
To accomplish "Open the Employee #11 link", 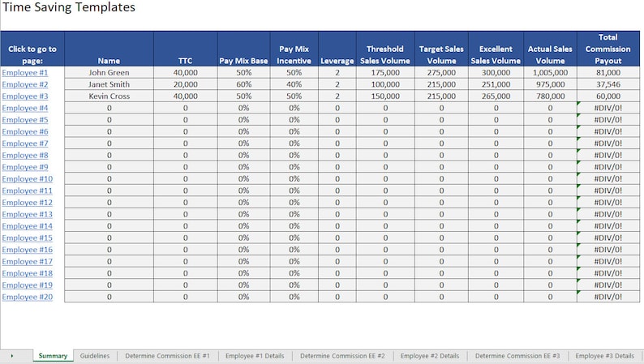I will pyautogui.click(x=27, y=191).
